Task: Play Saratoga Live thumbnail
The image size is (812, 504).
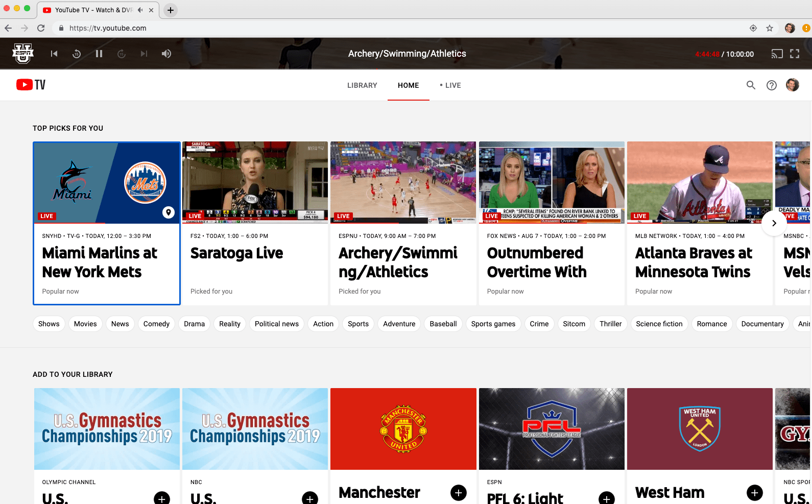Action: click(x=255, y=182)
